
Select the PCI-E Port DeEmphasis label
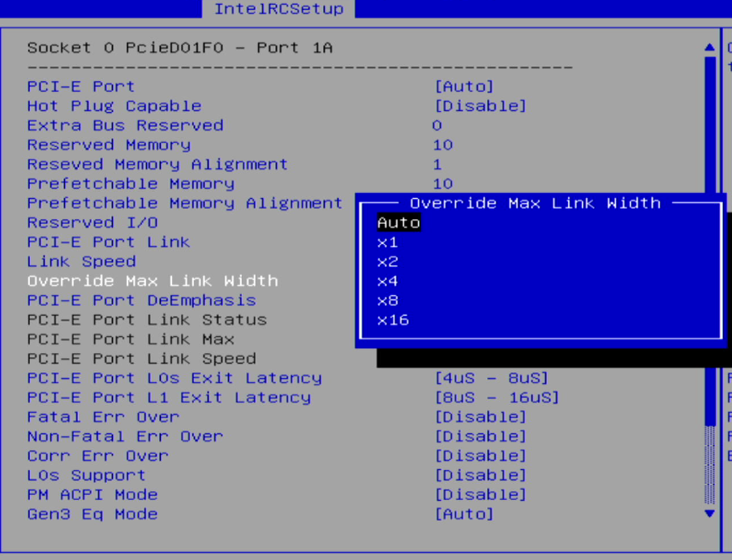click(141, 300)
